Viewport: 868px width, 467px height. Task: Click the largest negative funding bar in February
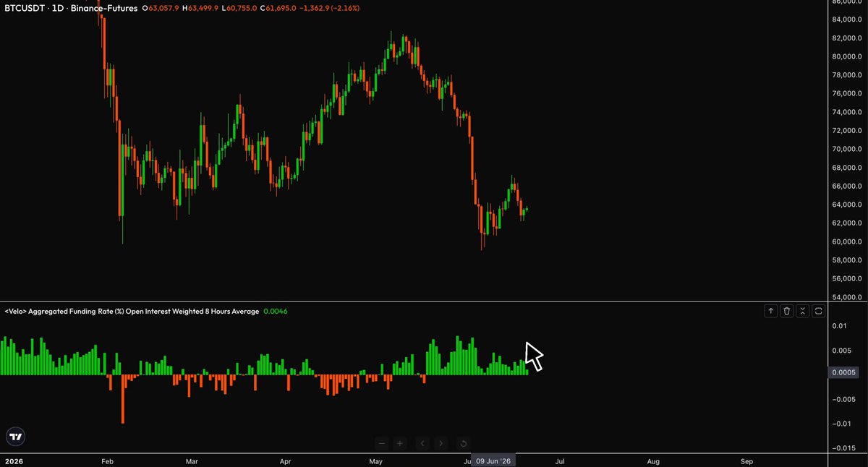pos(123,399)
